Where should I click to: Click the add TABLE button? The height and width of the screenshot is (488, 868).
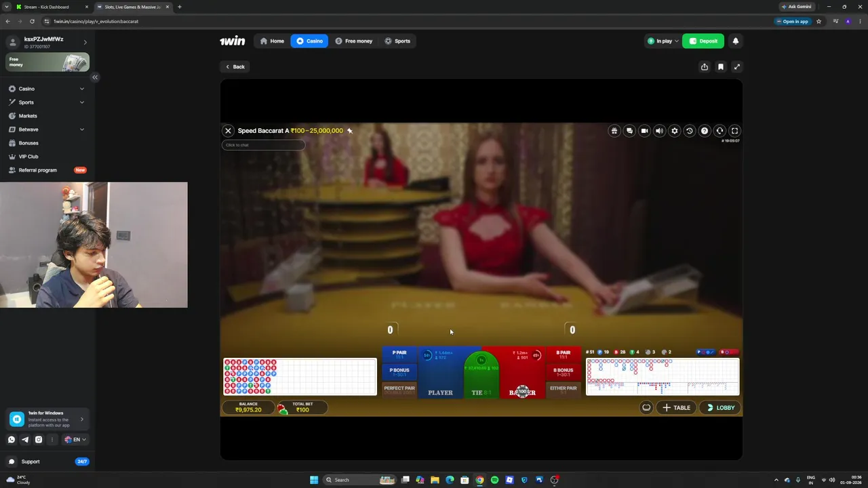676,408
